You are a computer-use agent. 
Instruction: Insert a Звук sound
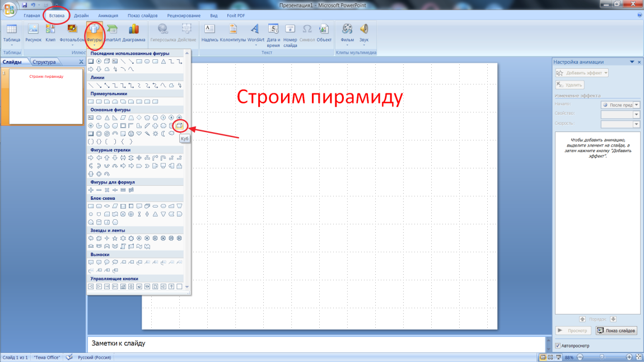pyautogui.click(x=364, y=35)
